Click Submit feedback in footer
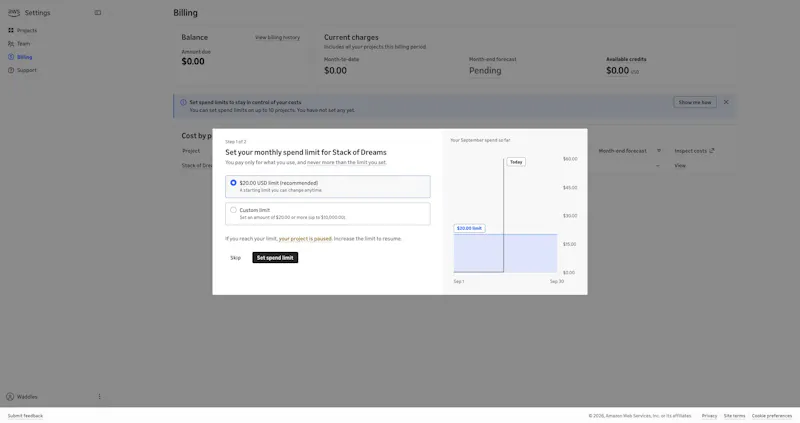The height and width of the screenshot is (423, 800). [x=26, y=416]
